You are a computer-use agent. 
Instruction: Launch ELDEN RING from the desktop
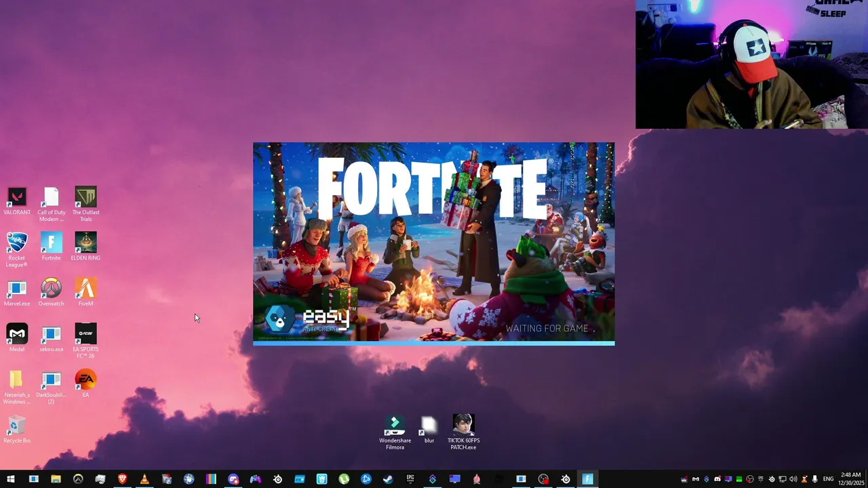point(85,247)
